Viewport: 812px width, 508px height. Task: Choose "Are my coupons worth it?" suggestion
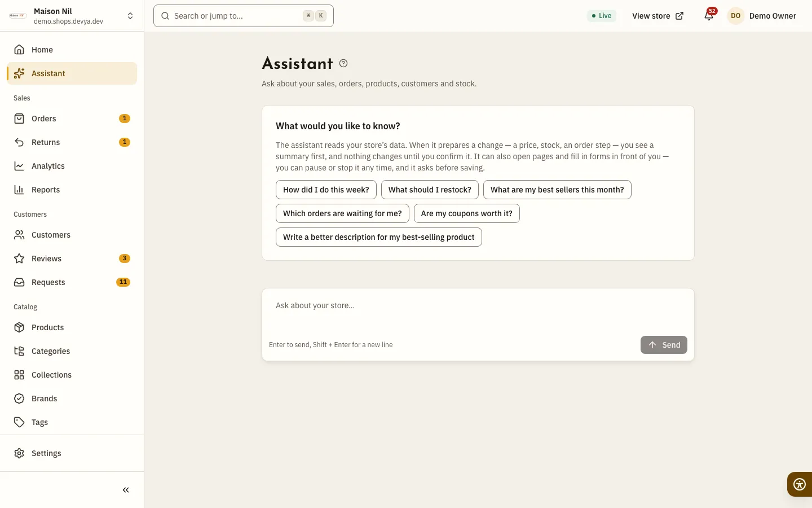pos(467,213)
